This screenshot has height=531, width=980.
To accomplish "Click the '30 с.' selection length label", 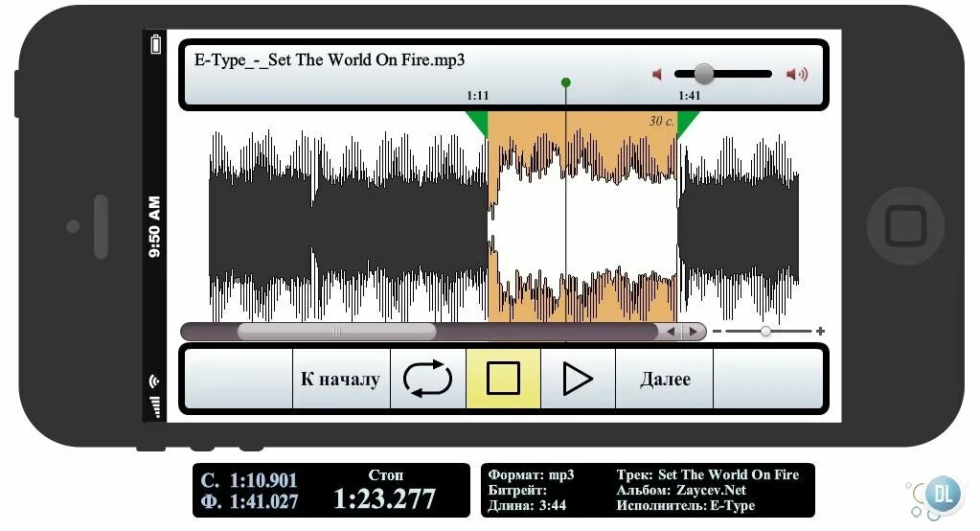I will coord(661,122).
